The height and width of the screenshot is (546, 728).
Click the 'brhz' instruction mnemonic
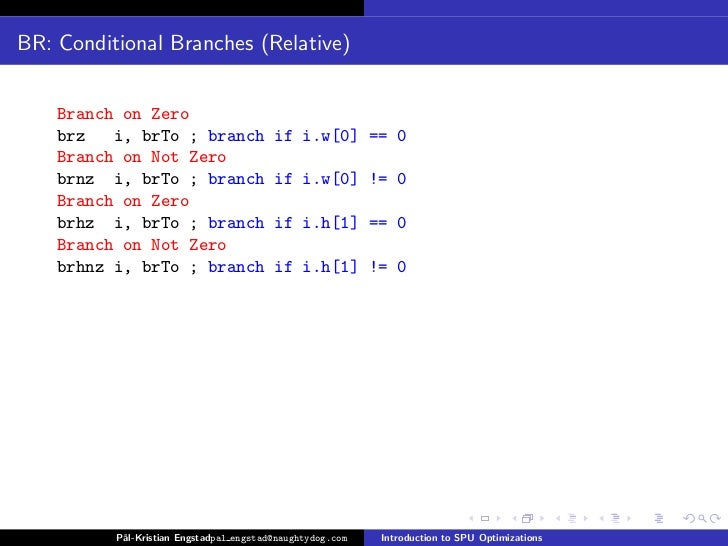[76, 223]
